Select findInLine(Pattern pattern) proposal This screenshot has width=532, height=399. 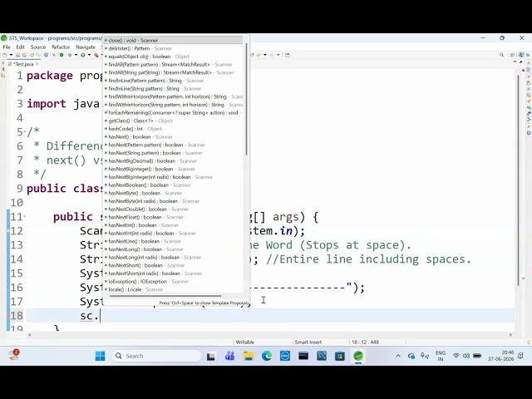click(173, 81)
